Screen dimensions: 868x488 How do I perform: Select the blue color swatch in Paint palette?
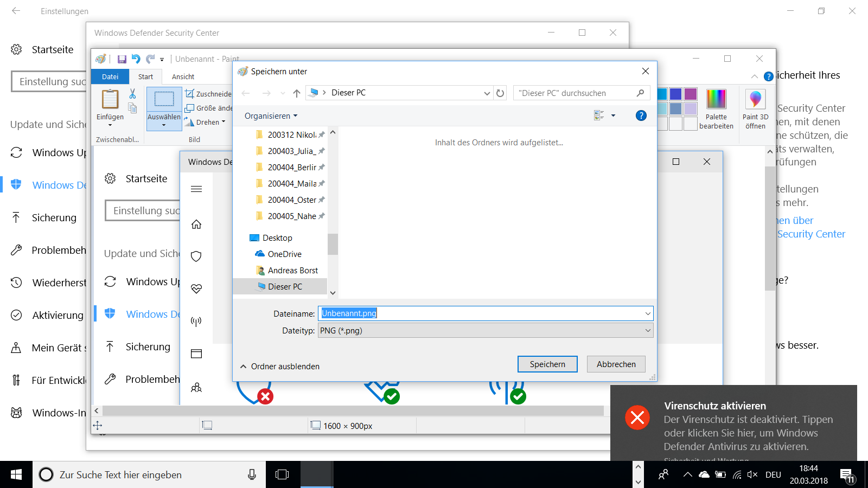point(676,94)
